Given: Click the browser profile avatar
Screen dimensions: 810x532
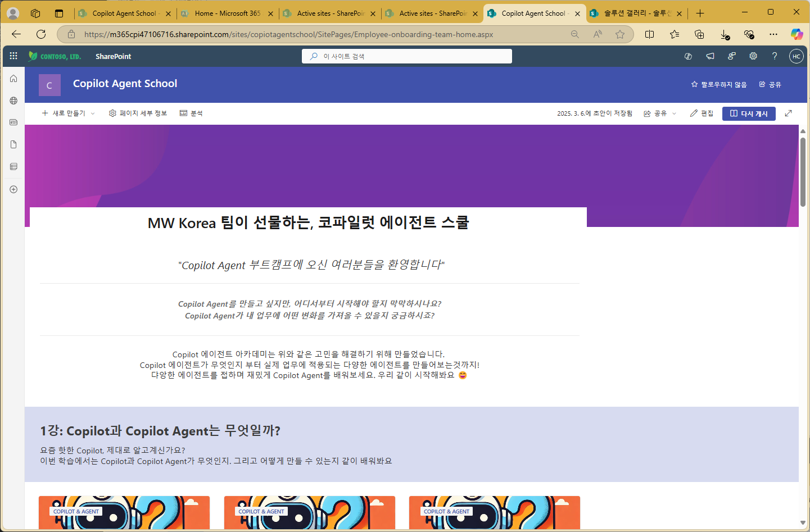Looking at the screenshot, I should click(x=12, y=13).
